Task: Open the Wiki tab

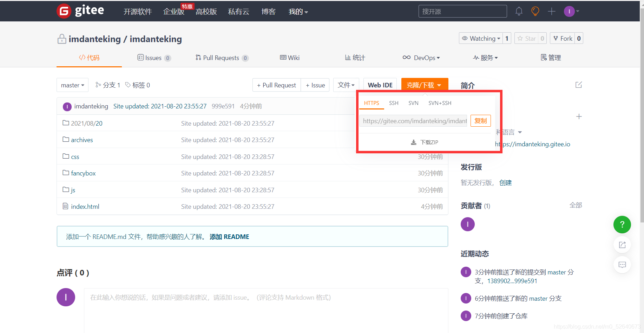Action: pos(290,58)
